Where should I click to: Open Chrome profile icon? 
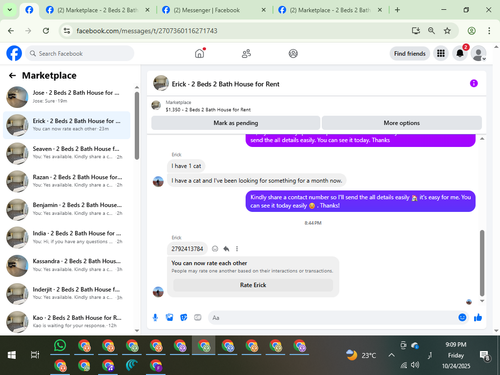471,31
